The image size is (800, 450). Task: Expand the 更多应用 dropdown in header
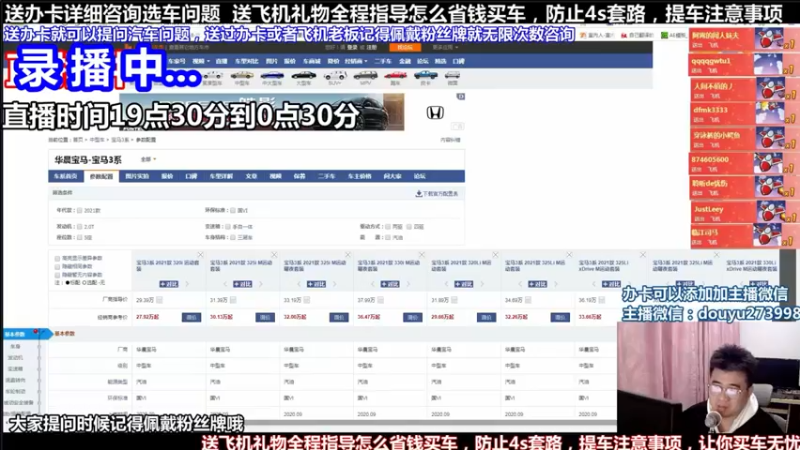pyautogui.click(x=445, y=47)
